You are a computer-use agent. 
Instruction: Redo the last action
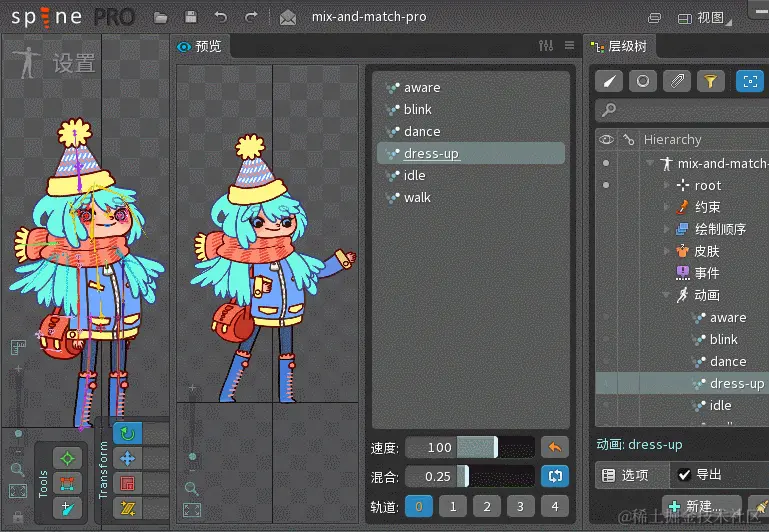pyautogui.click(x=251, y=17)
